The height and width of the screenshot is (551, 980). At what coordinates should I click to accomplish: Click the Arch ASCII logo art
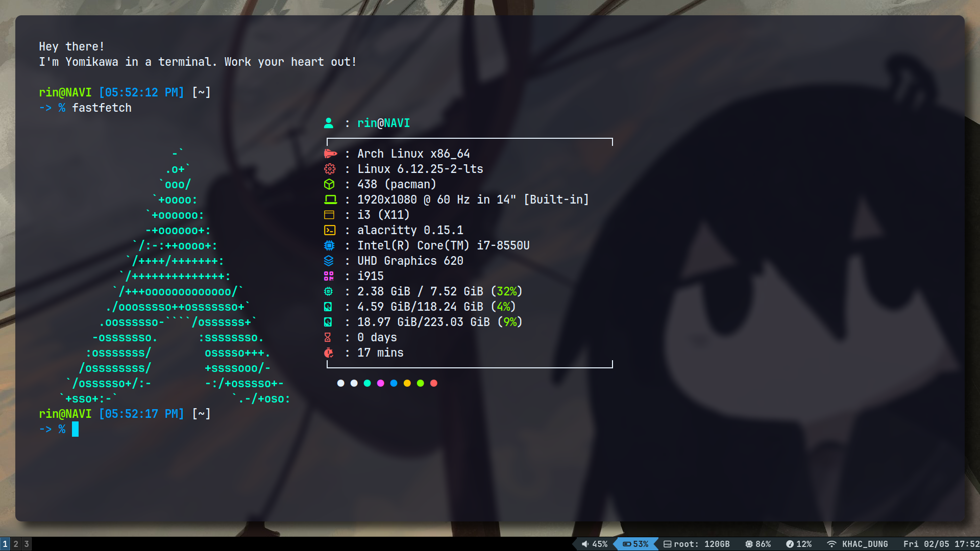point(175,276)
